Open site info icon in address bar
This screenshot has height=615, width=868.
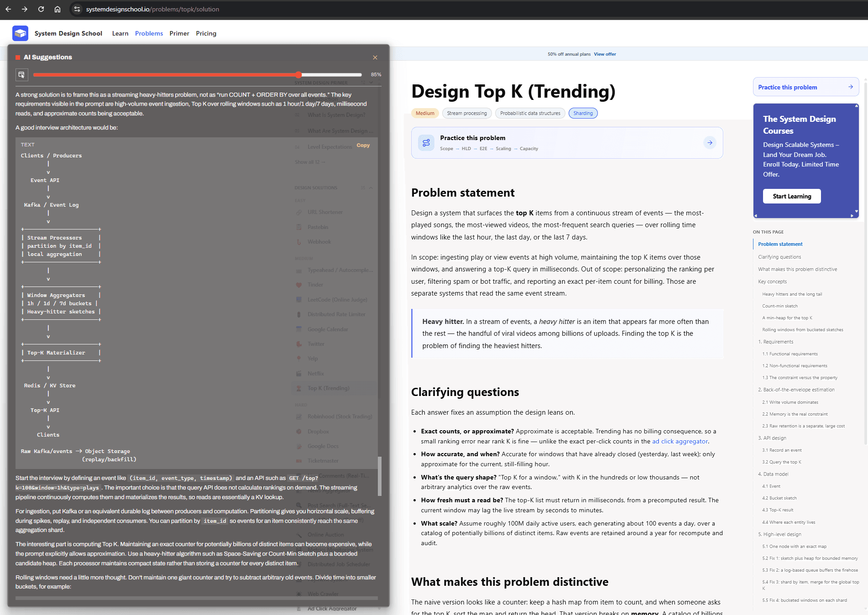point(77,9)
